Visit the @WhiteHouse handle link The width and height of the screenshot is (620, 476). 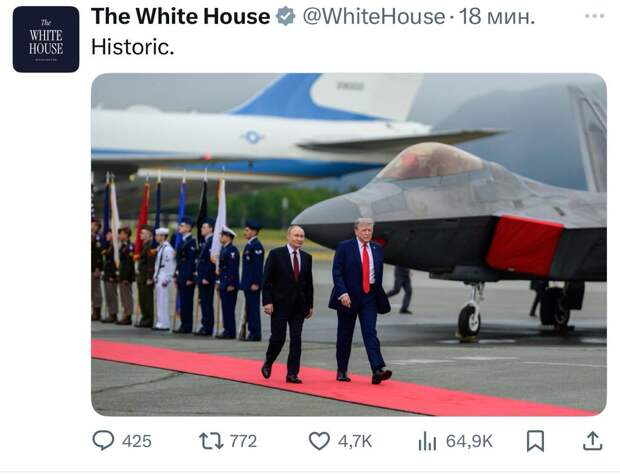tap(374, 17)
